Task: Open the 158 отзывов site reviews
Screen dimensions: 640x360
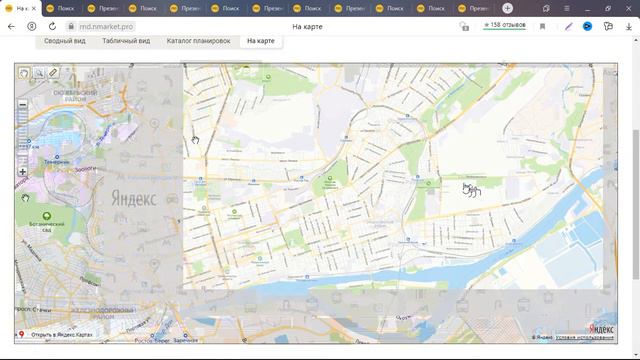Action: click(x=504, y=25)
